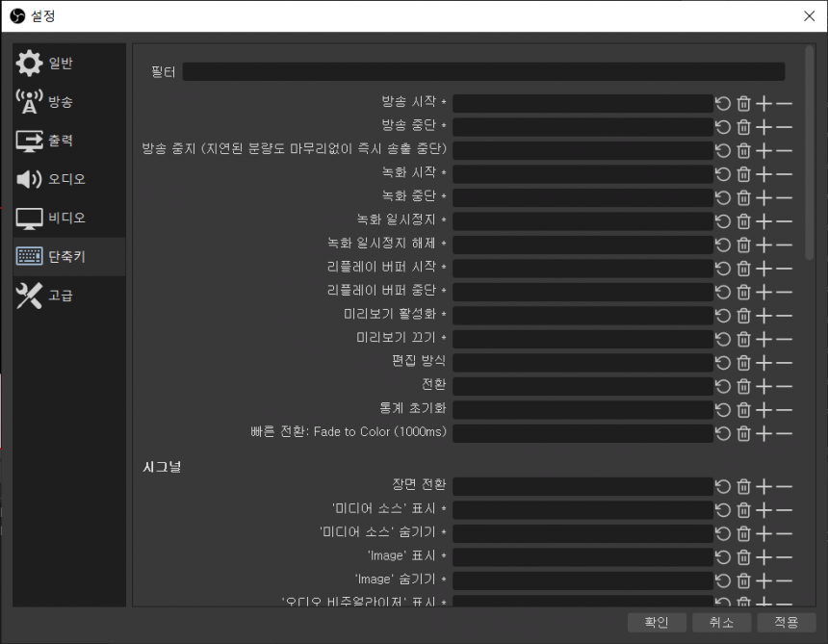Click the hotkey list vertical scrollbar
This screenshot has width=828, height=644.
click(810, 154)
